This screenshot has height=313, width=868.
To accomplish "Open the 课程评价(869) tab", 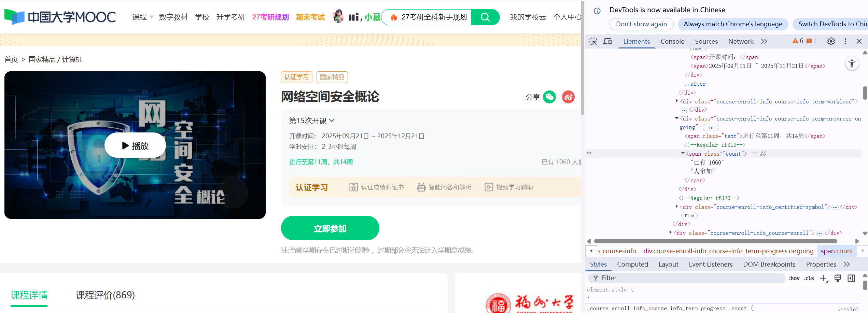I will point(105,295).
